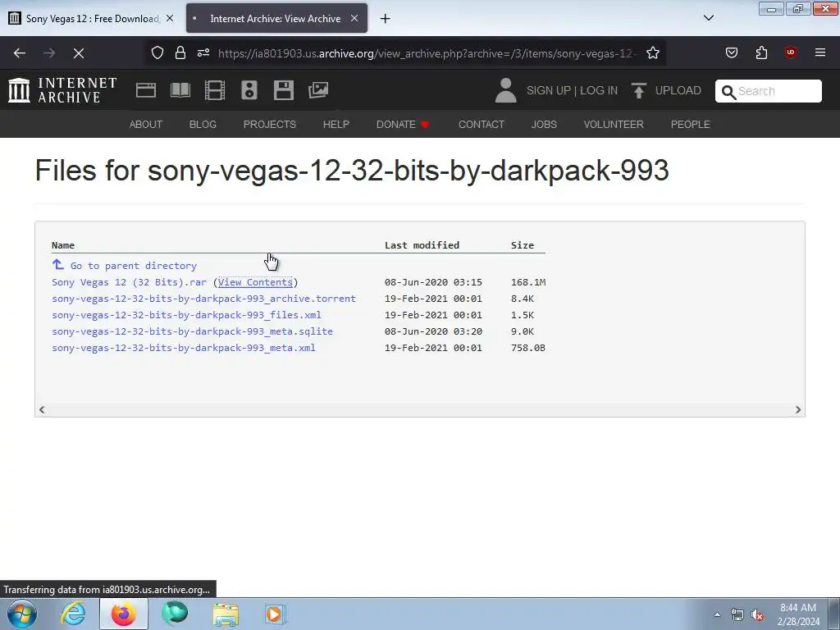Click the browser back arrow
Viewport: 840px width, 630px height.
pos(20,53)
